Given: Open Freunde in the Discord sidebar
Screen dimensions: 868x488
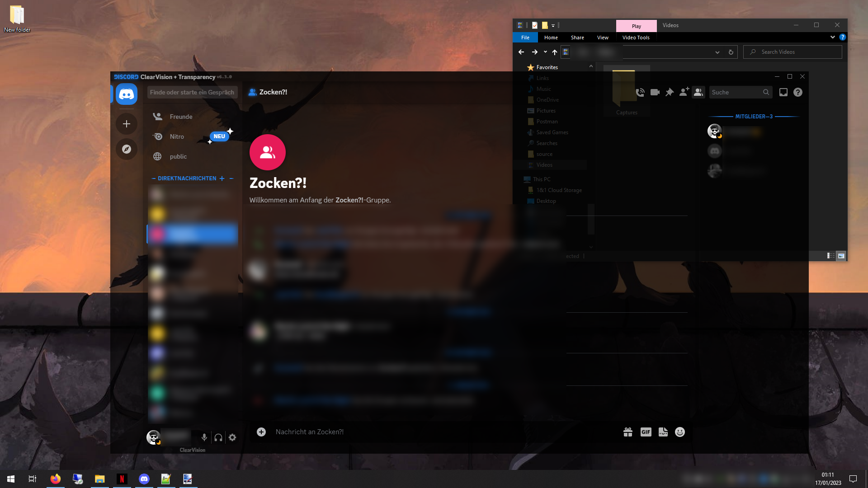Looking at the screenshot, I should 181,117.
